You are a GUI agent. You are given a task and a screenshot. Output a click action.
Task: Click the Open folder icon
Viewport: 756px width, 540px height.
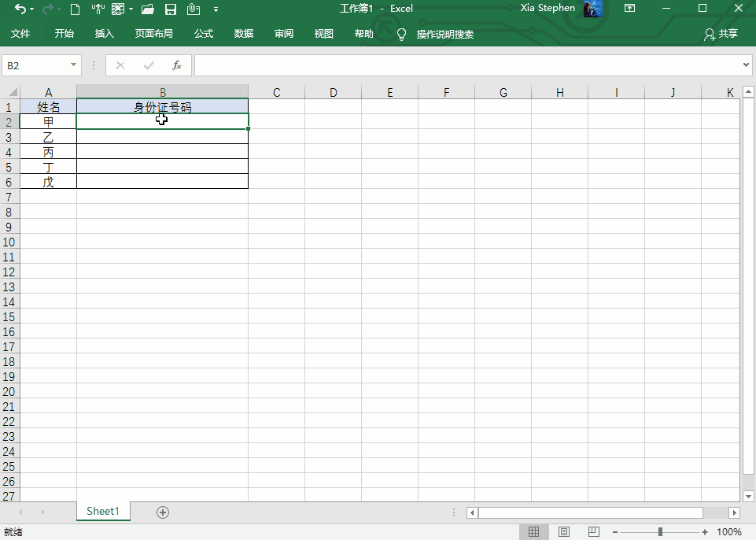[x=148, y=9]
